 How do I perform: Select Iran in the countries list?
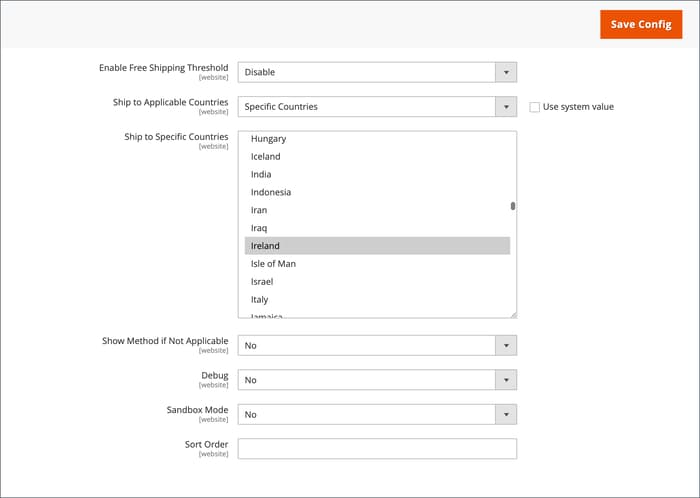259,210
